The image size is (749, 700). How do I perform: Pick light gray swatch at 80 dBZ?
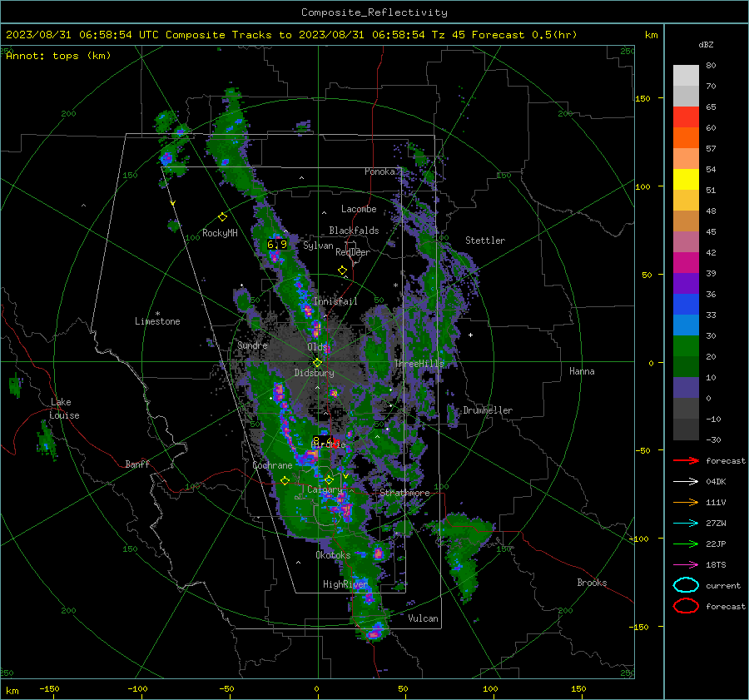(x=686, y=76)
